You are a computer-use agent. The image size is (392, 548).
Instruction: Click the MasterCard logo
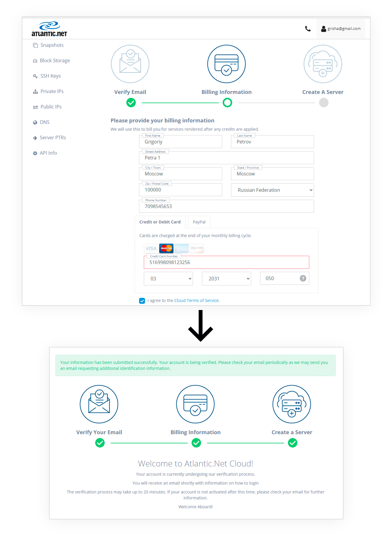[166, 248]
